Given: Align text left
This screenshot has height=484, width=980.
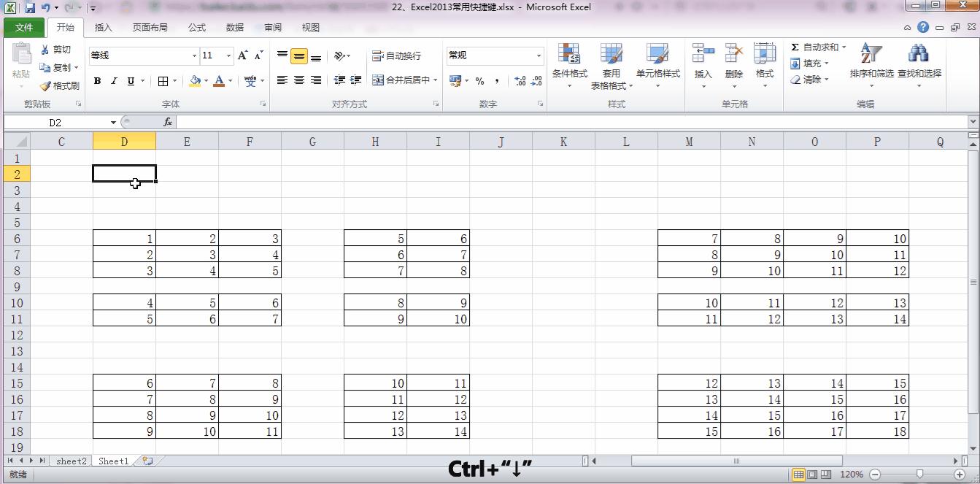Looking at the screenshot, I should pos(282,80).
